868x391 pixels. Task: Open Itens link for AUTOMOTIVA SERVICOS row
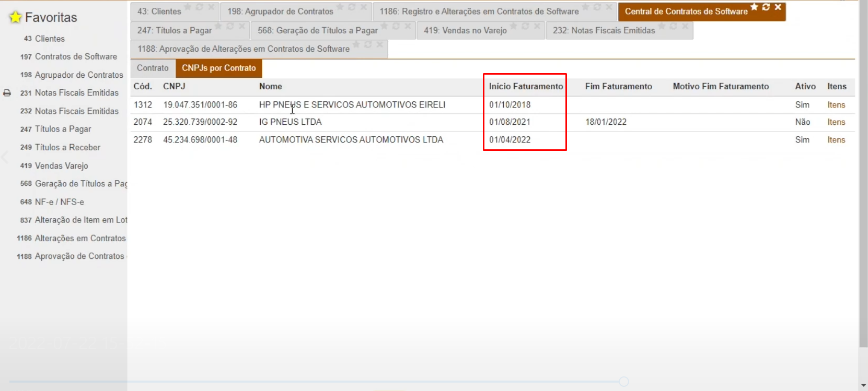click(836, 140)
